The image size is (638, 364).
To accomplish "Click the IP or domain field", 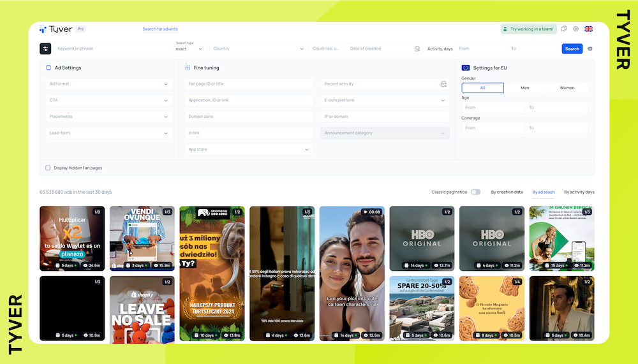I will click(385, 117).
